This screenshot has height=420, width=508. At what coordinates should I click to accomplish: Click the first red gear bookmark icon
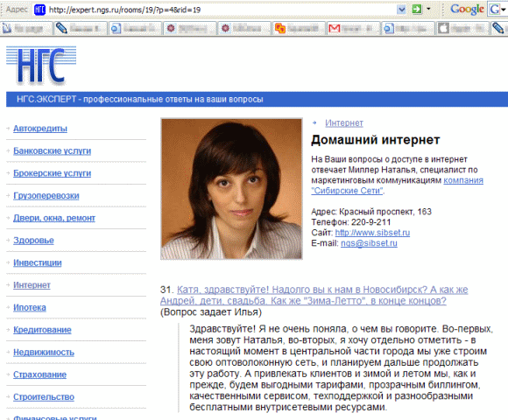pyautogui.click(x=171, y=29)
